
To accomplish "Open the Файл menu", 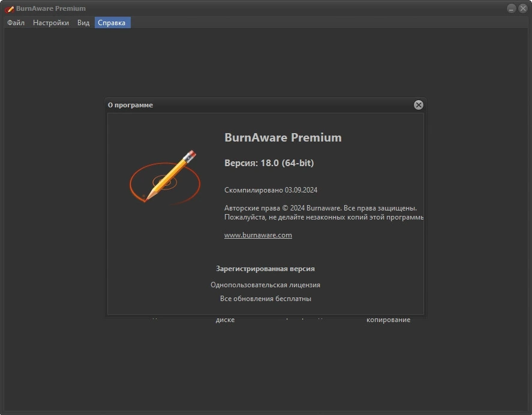I will [16, 23].
